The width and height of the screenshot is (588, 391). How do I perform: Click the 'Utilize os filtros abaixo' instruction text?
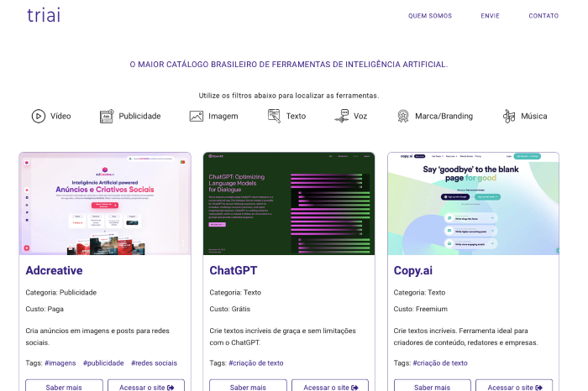click(x=289, y=96)
